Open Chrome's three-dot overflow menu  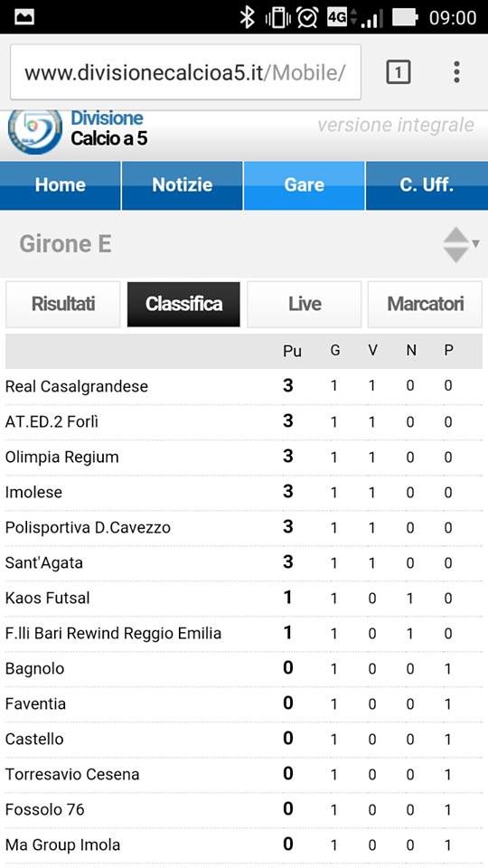click(456, 72)
